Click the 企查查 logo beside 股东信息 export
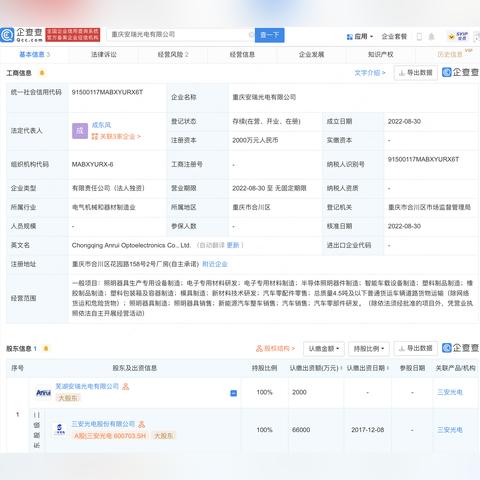This screenshot has width=480, height=480. pyautogui.click(x=460, y=348)
